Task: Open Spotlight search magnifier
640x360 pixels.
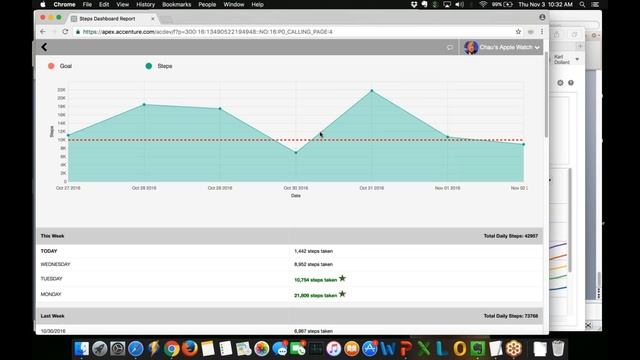Action: (582, 4)
